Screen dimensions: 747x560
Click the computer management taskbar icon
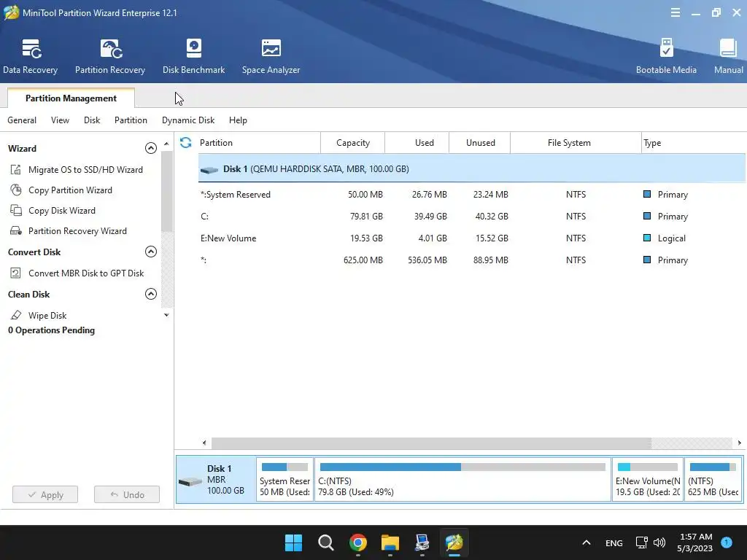click(x=422, y=542)
